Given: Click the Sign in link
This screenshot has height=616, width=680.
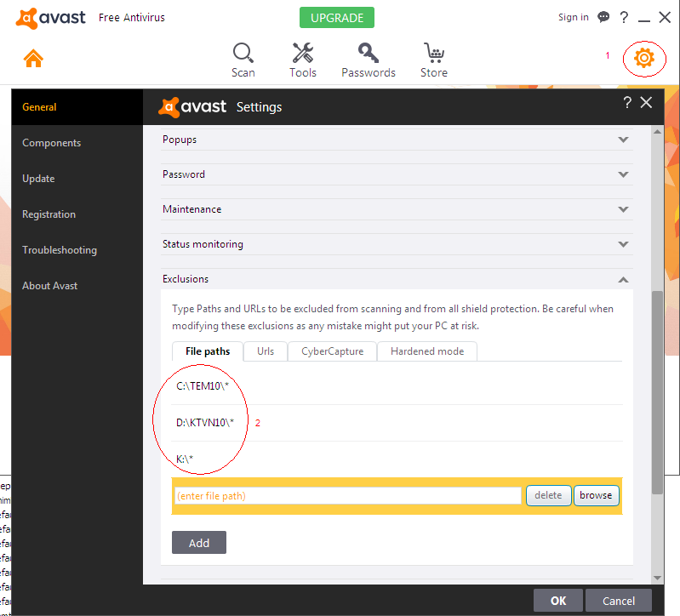Looking at the screenshot, I should (x=574, y=17).
